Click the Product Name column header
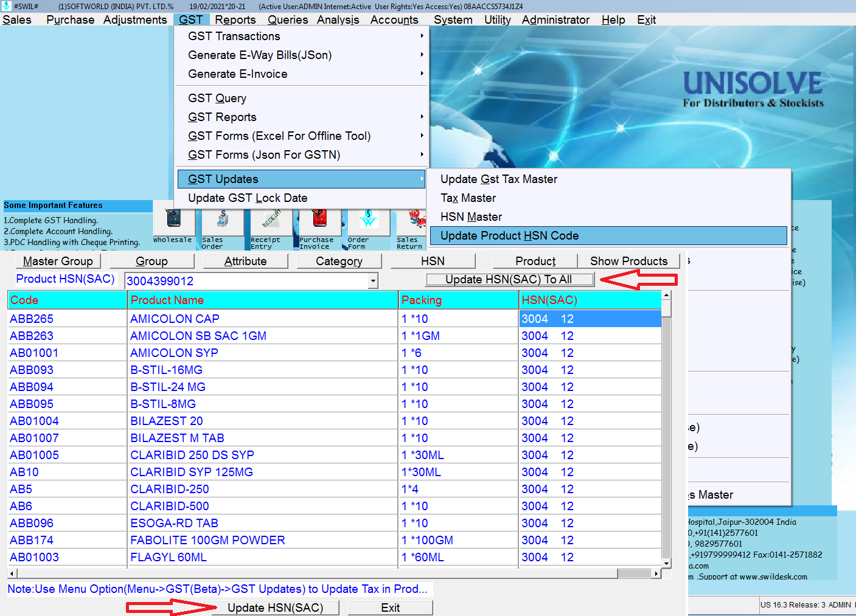This screenshot has width=856, height=616. click(263, 300)
